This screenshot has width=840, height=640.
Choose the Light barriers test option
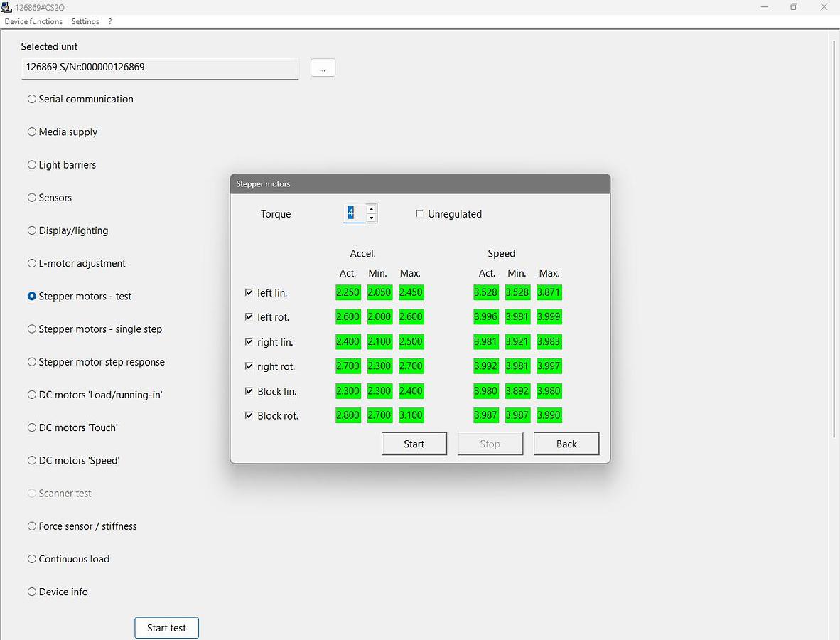32,165
